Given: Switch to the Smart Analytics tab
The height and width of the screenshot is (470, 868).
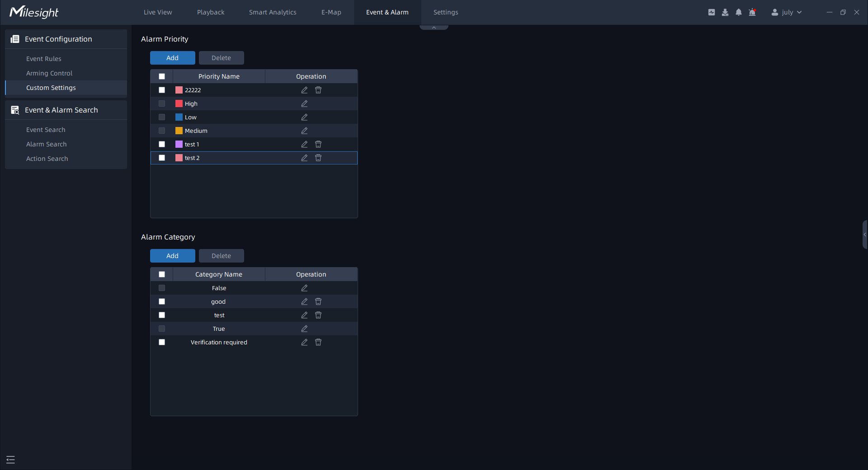Looking at the screenshot, I should pyautogui.click(x=273, y=12).
